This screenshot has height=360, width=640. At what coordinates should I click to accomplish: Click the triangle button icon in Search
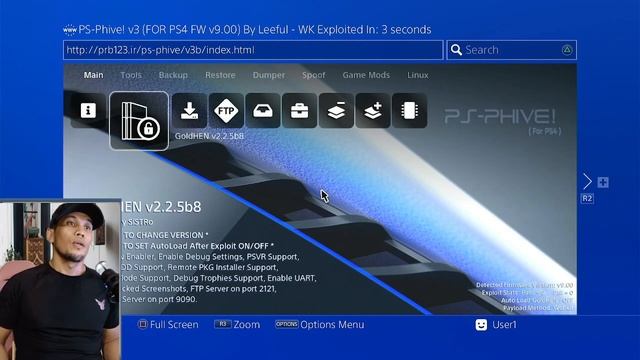click(x=567, y=50)
